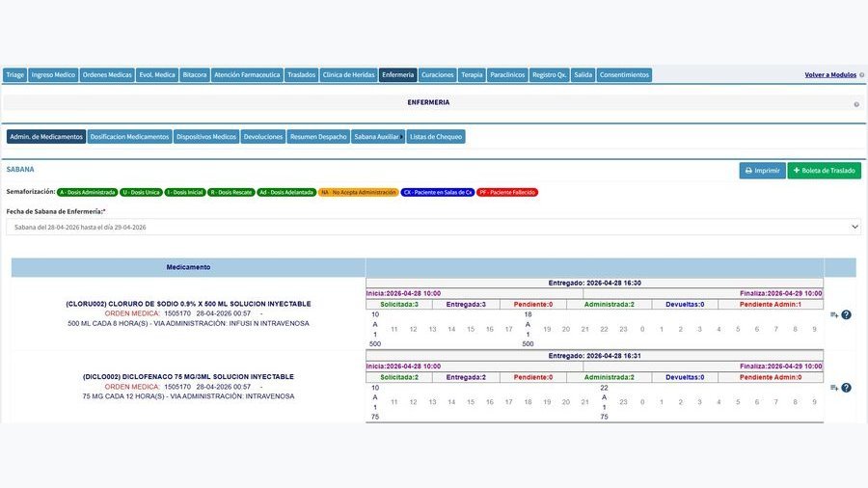Open the Fecha de Sabana dropdown
The width and height of the screenshot is (868, 488).
433,227
